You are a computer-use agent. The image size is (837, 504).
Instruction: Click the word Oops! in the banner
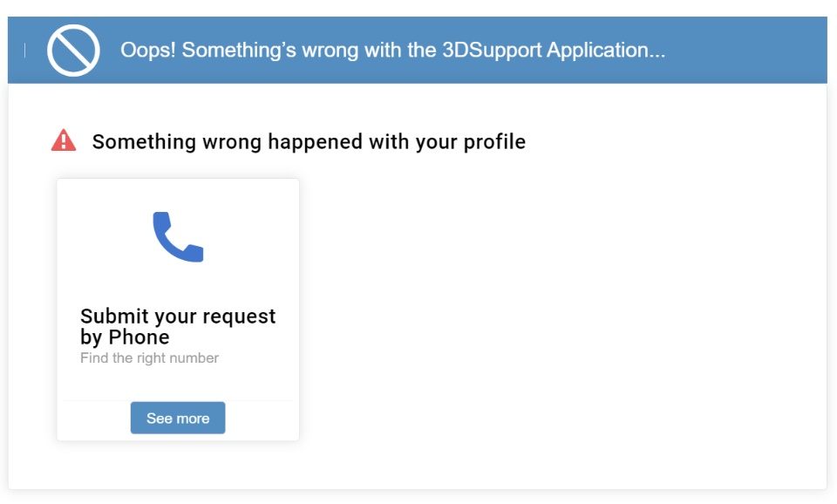click(x=147, y=50)
